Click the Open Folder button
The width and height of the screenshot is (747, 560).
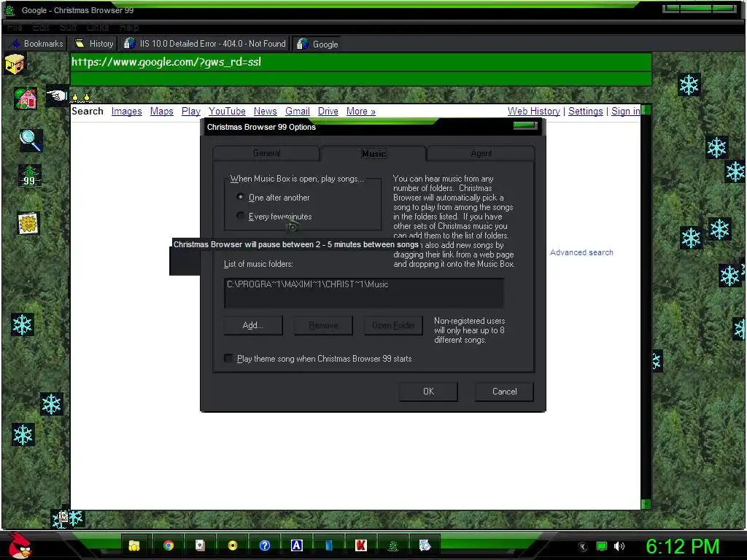pyautogui.click(x=393, y=325)
